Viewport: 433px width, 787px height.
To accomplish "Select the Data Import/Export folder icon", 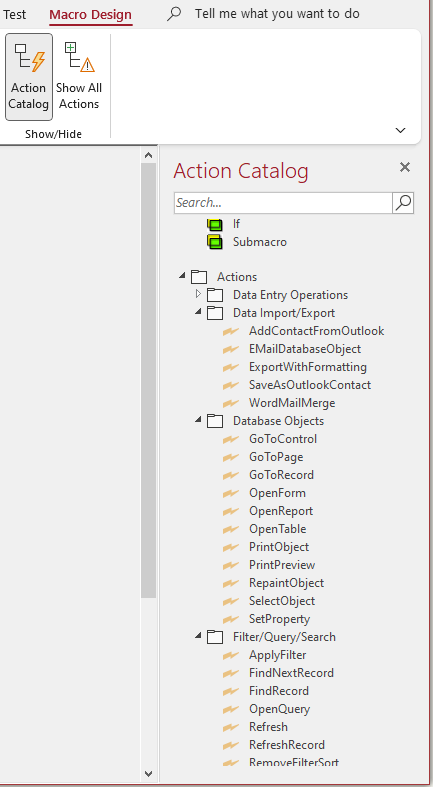I will [215, 313].
